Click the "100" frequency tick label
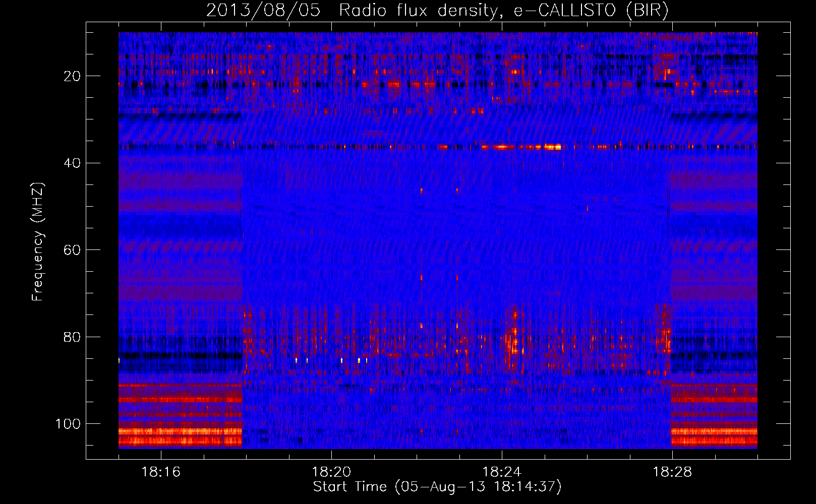 point(68,424)
